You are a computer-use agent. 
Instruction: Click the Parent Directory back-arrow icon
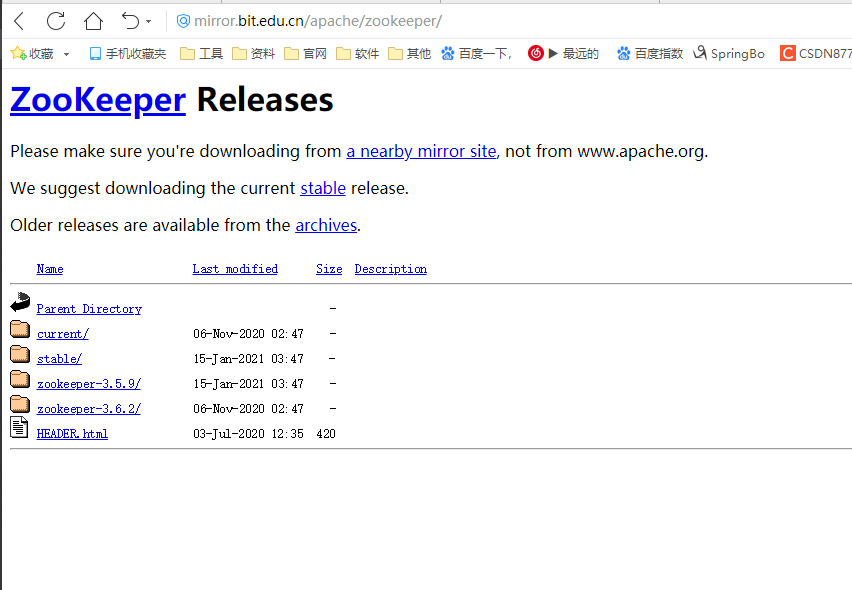[x=20, y=303]
